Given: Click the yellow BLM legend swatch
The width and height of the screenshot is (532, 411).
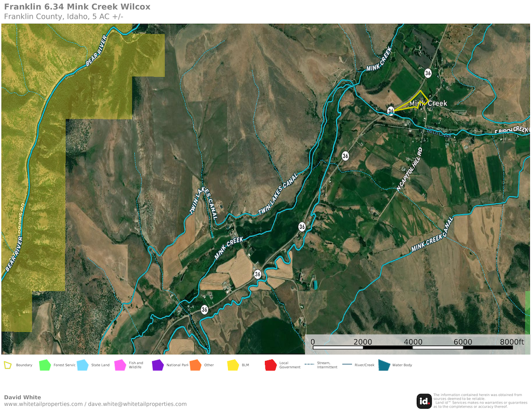Looking at the screenshot, I should [233, 365].
